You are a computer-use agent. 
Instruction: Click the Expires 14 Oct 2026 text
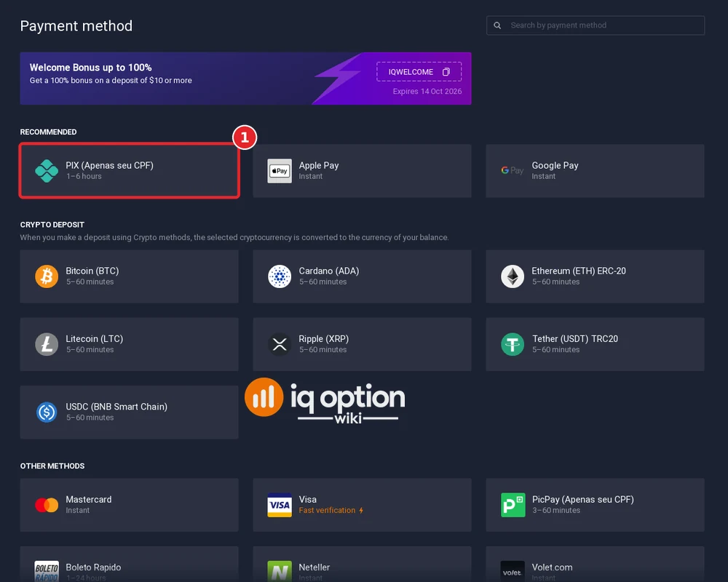[x=427, y=92]
